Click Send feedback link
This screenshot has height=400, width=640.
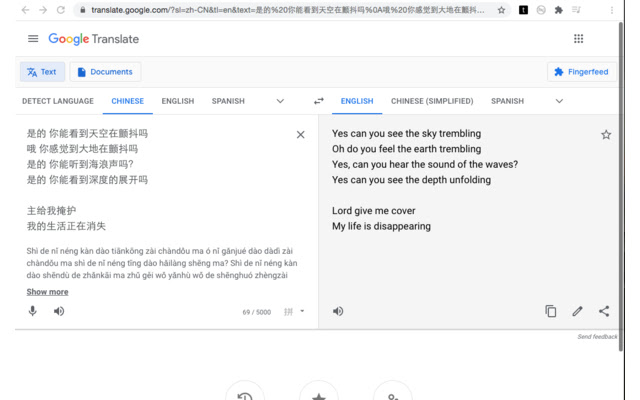tap(597, 337)
